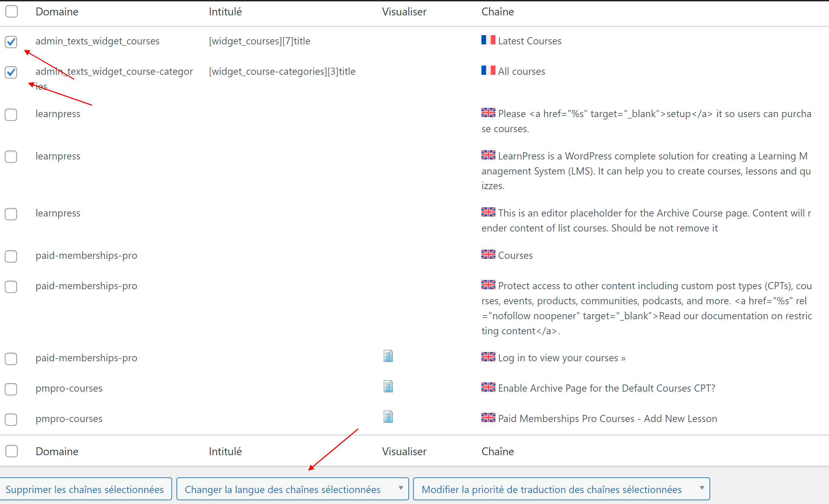Click the French flag beside 'Latest Courses'
This screenshot has width=829, height=504.
(x=488, y=40)
